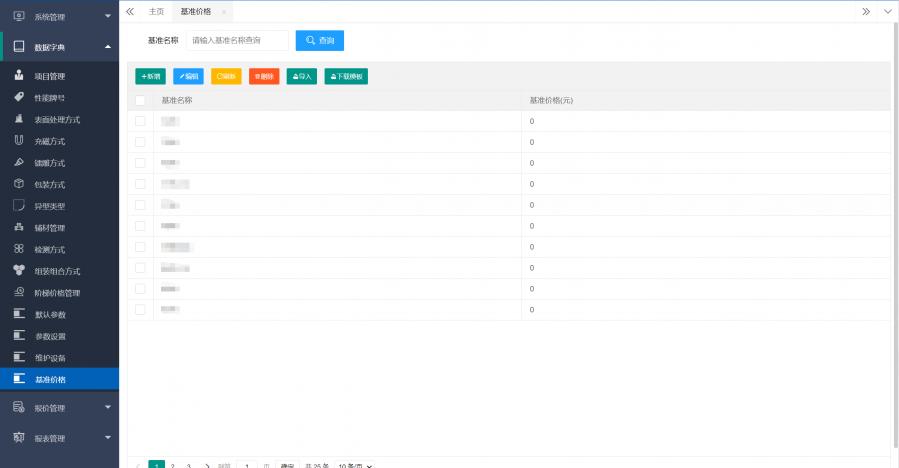Click the 检测方式 icon in sidebar

[19, 249]
